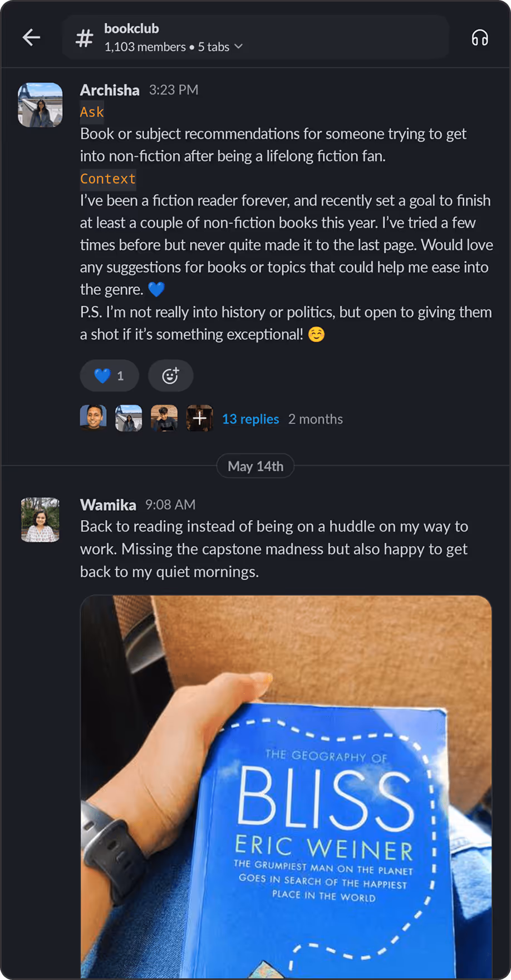Click the plus avatar for more repliers

click(x=199, y=418)
